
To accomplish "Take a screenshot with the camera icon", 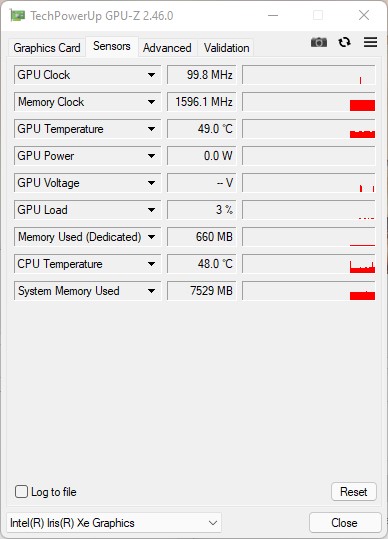I will tap(319, 42).
